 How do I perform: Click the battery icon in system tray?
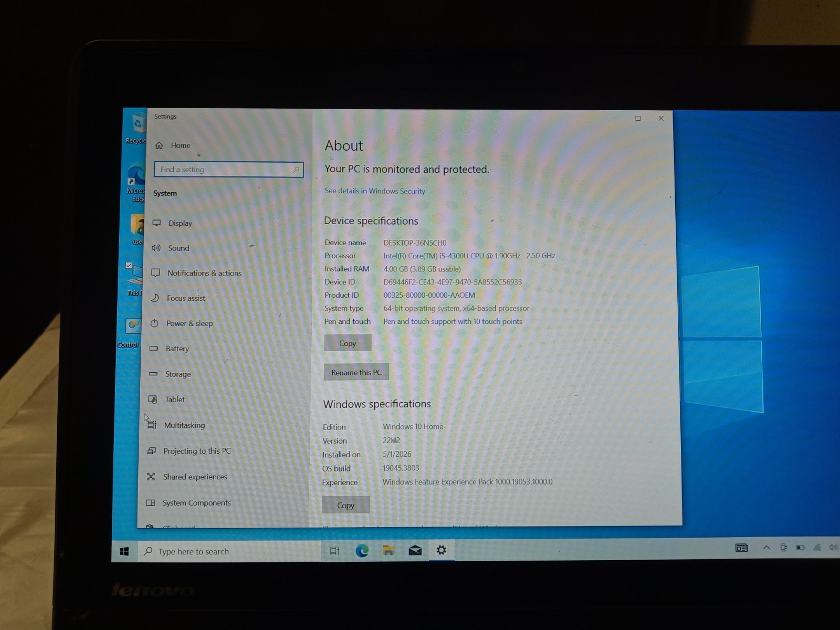(x=800, y=548)
